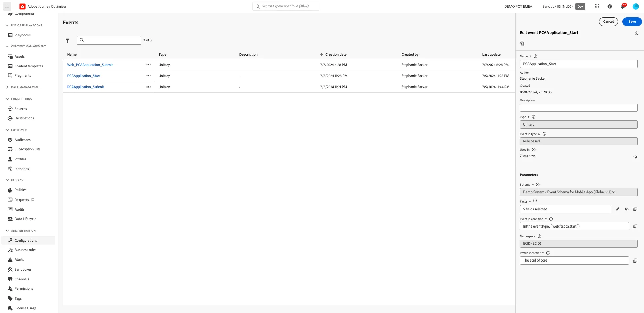Viewport: 644px width, 313px height.
Task: Collapse the Administration section
Action: click(7, 231)
